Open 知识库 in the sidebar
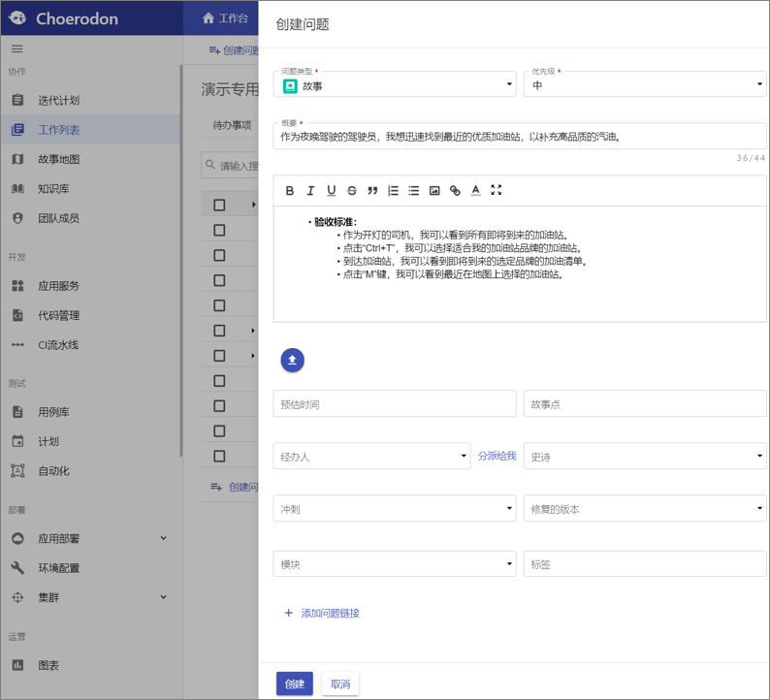 54,188
